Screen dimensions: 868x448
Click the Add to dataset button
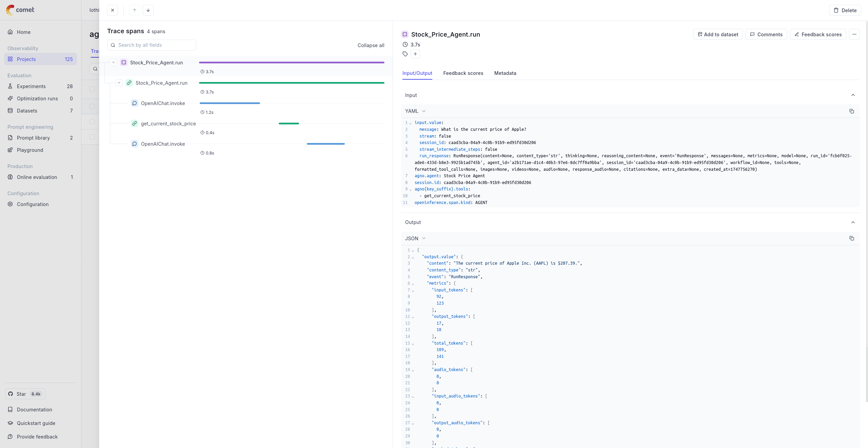point(718,34)
